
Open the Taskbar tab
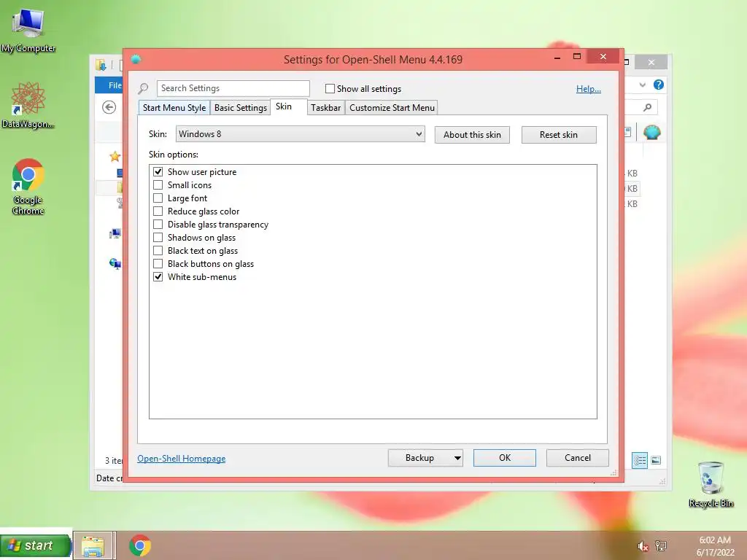326,108
